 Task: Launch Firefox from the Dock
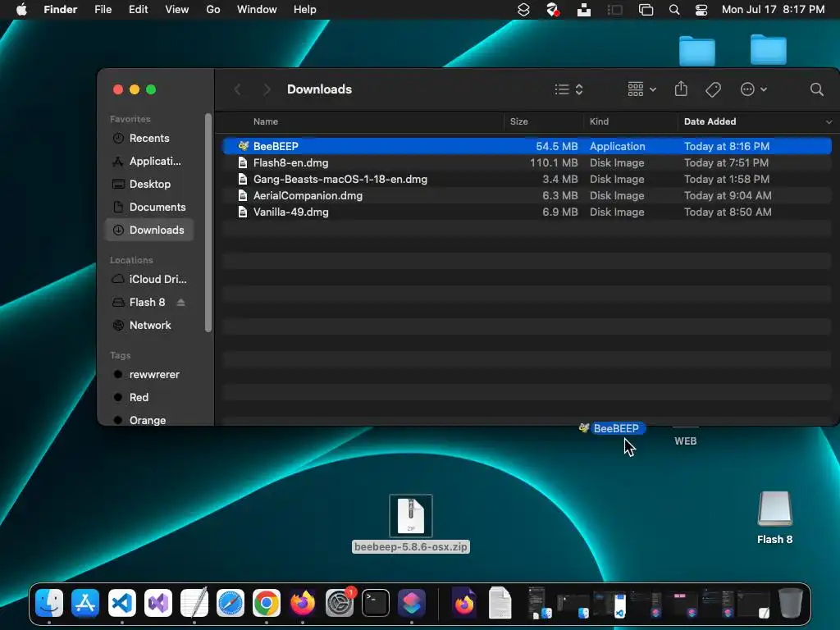pos(303,603)
